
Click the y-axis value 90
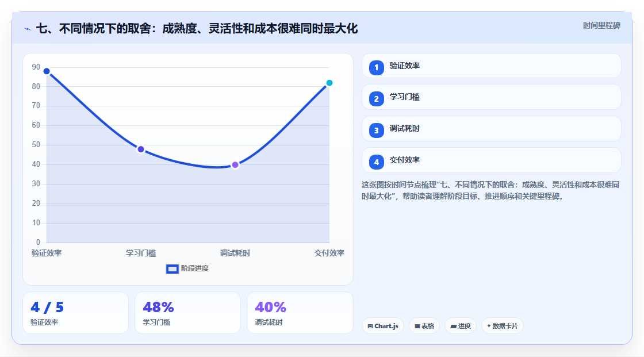36,67
